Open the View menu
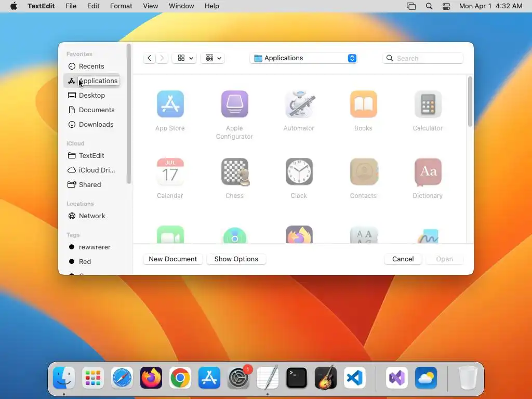532x399 pixels. pos(150,6)
